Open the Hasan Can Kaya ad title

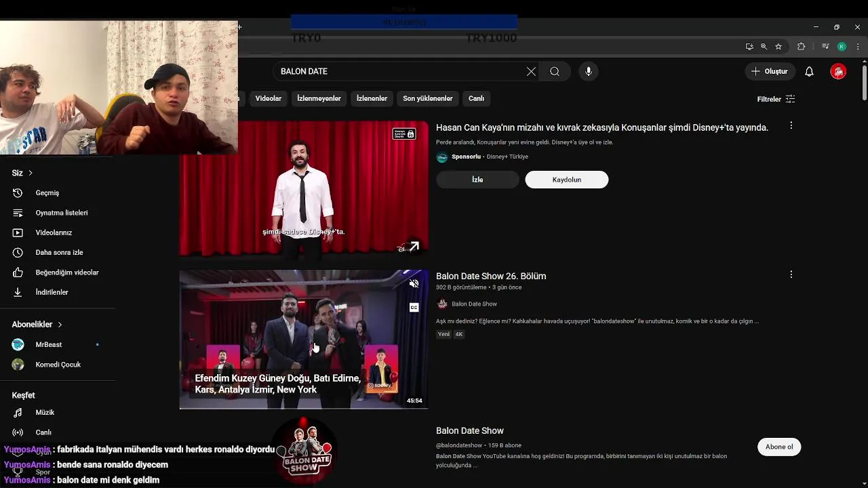point(602,127)
